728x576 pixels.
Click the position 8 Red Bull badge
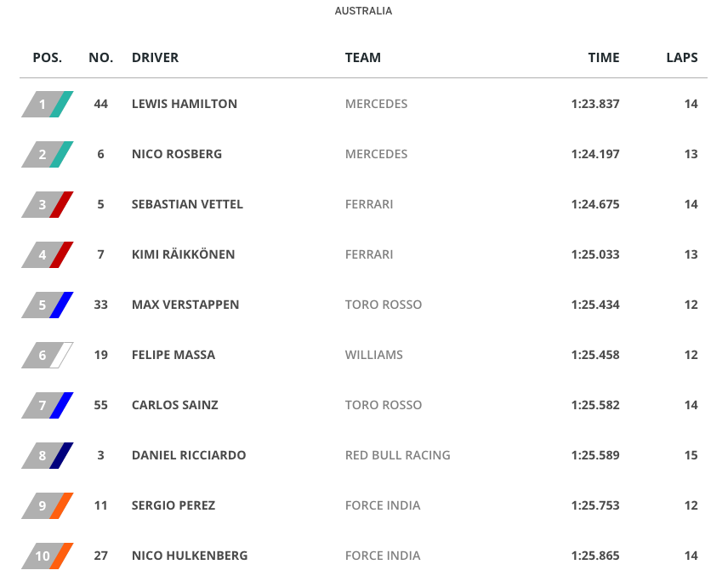48,455
